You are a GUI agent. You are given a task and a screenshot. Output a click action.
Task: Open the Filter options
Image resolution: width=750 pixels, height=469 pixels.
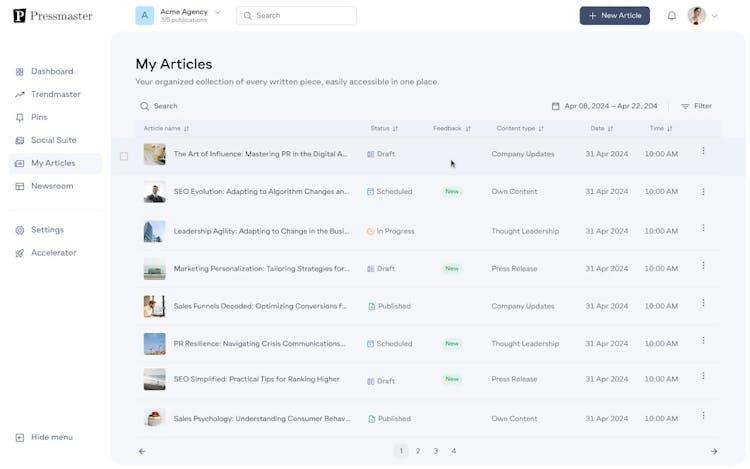coord(696,106)
